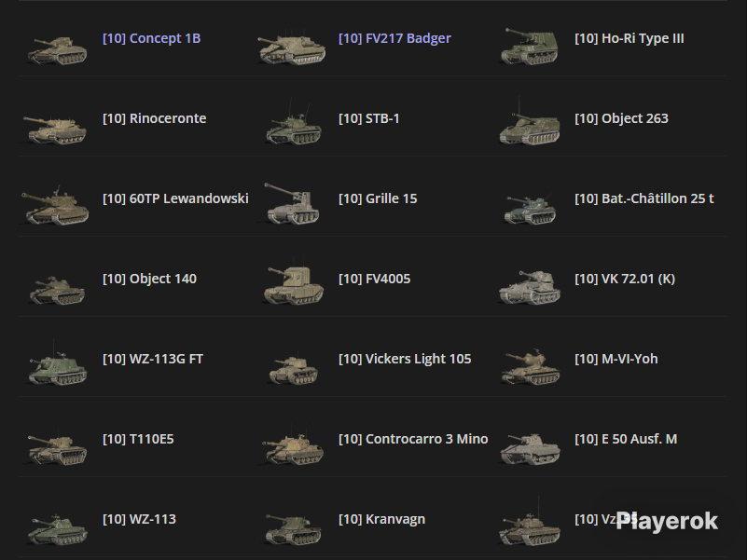Image resolution: width=747 pixels, height=560 pixels.
Task: Select the Object 263 label
Action: [621, 118]
